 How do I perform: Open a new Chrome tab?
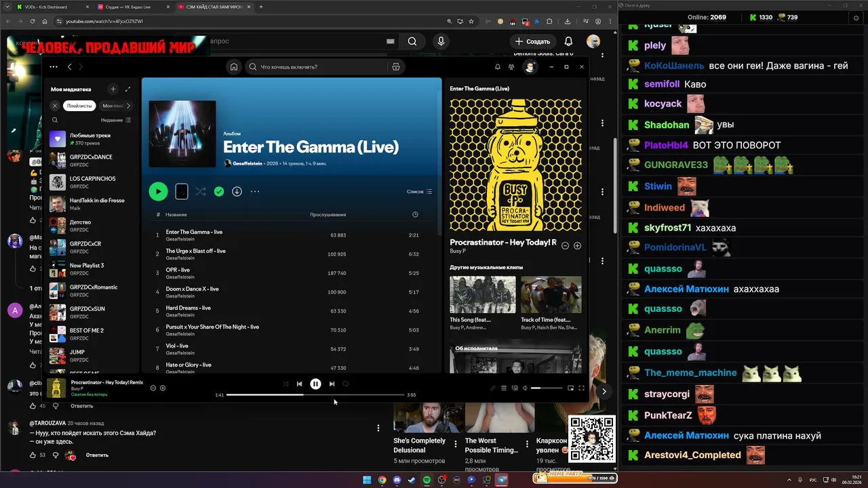click(261, 7)
